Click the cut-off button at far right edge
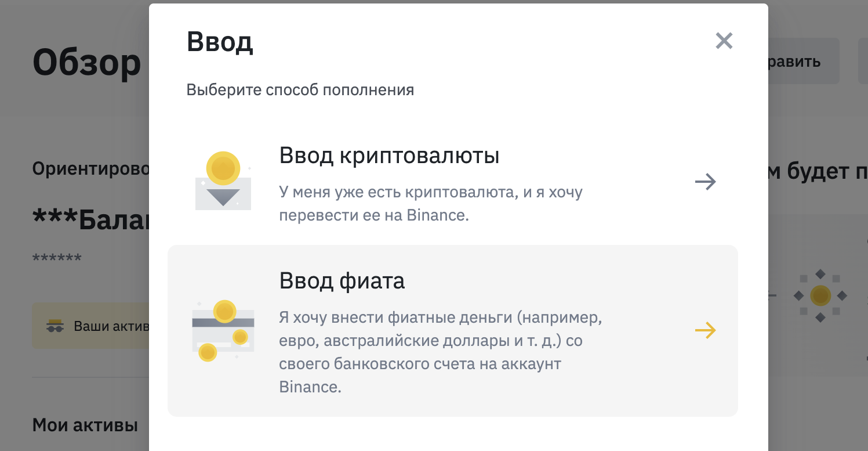The height and width of the screenshot is (451, 868). pyautogui.click(x=863, y=61)
